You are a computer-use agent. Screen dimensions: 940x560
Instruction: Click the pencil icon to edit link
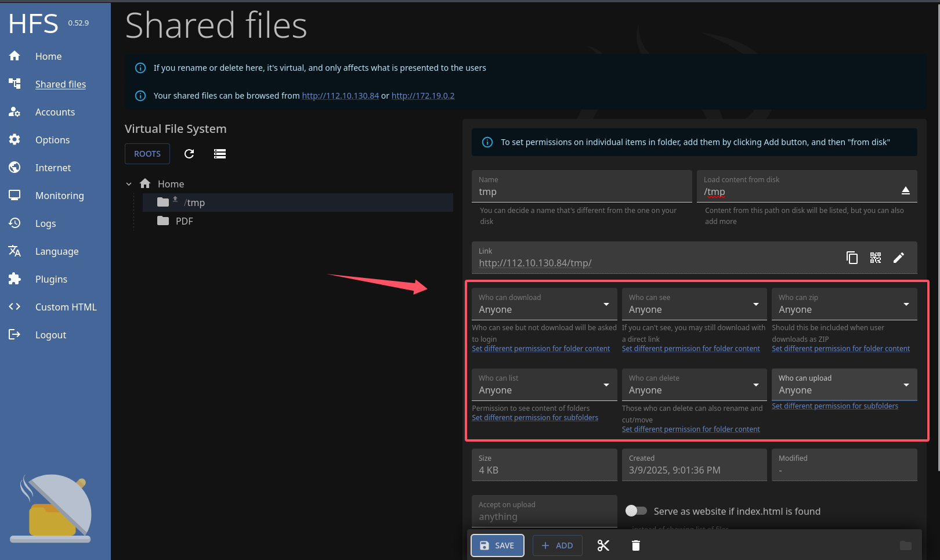point(898,258)
